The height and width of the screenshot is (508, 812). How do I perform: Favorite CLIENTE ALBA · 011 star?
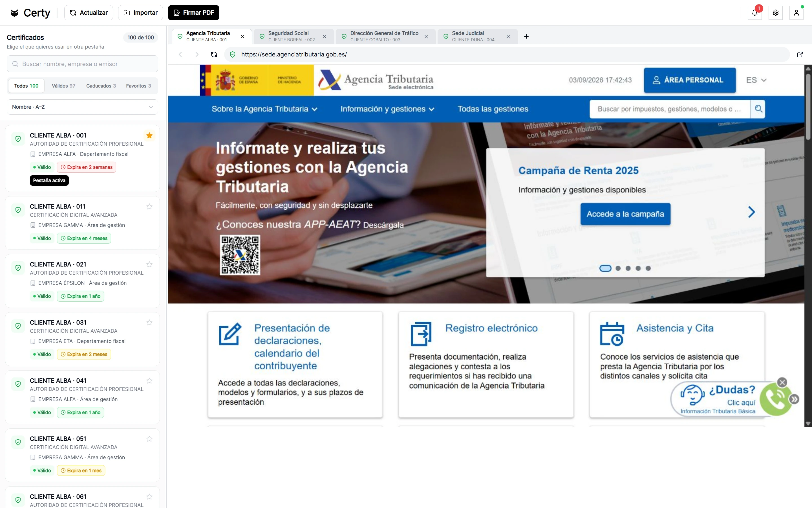point(150,207)
